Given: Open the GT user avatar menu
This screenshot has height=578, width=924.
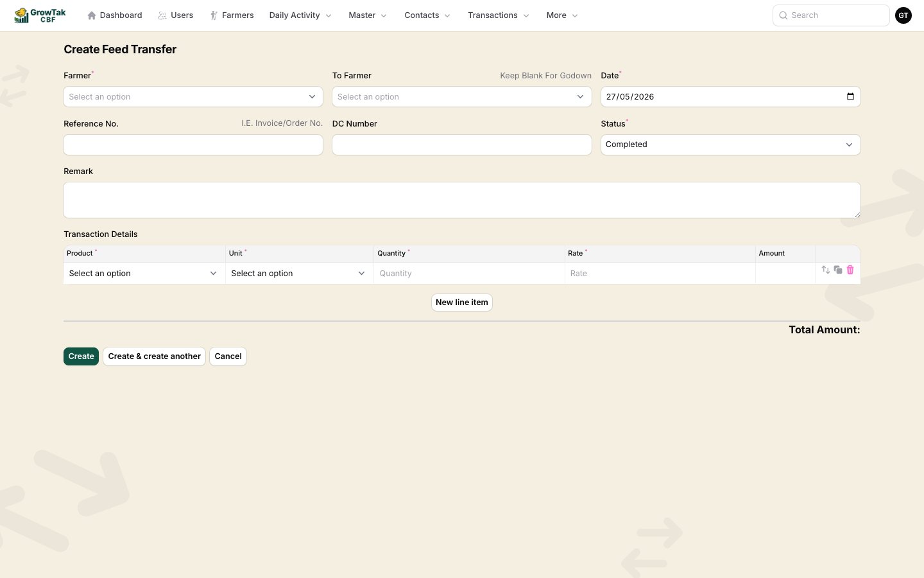Looking at the screenshot, I should coord(903,15).
